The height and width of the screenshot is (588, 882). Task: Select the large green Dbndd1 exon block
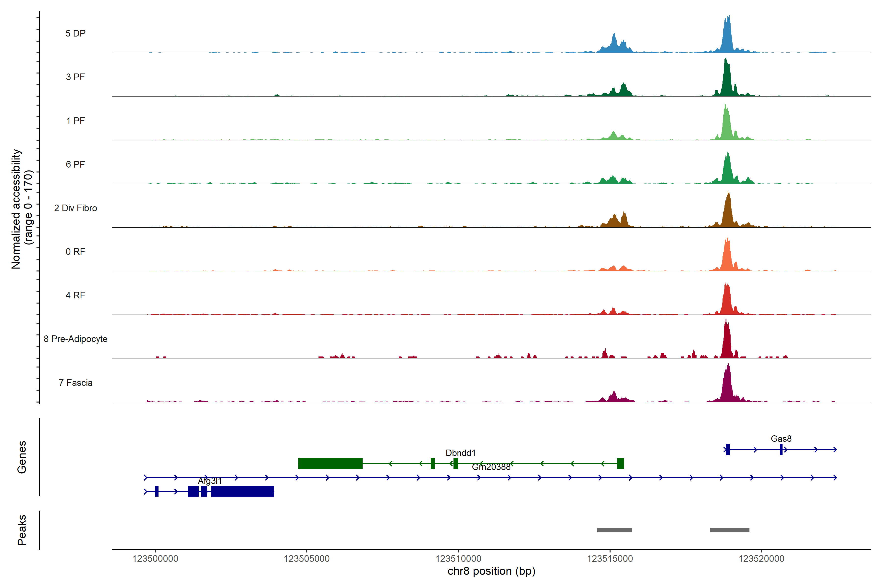[330, 464]
